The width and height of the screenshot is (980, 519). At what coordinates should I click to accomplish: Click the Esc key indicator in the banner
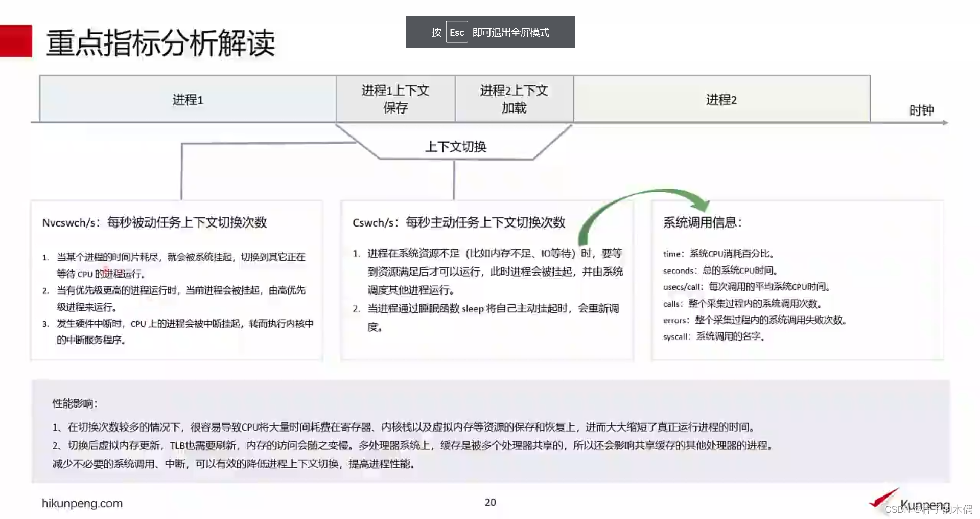456,32
